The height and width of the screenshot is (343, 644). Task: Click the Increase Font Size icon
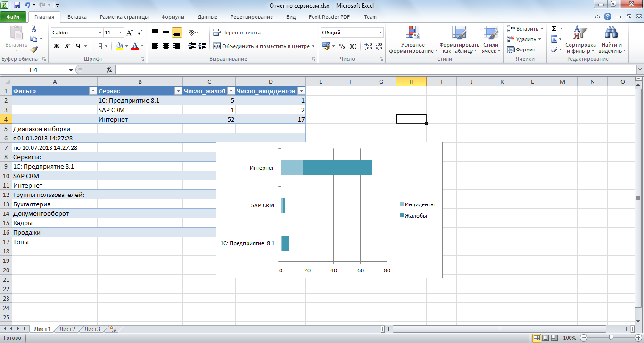tap(130, 33)
